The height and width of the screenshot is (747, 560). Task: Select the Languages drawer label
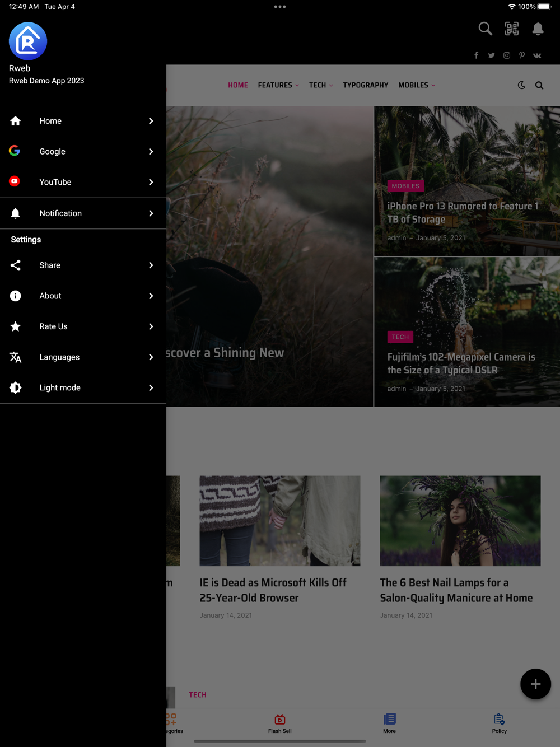tap(59, 357)
